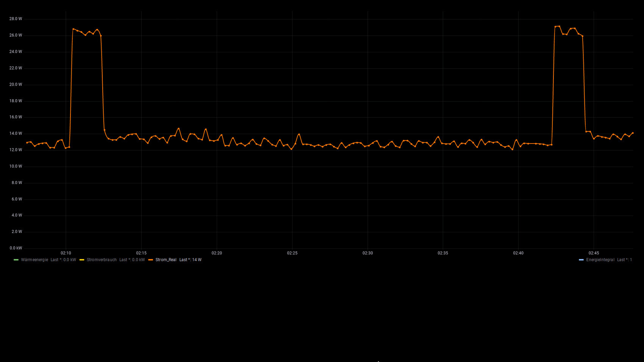644x362 pixels.
Task: Click the yellow Stromverbrauch legend color swatch
Action: pyautogui.click(x=82, y=260)
